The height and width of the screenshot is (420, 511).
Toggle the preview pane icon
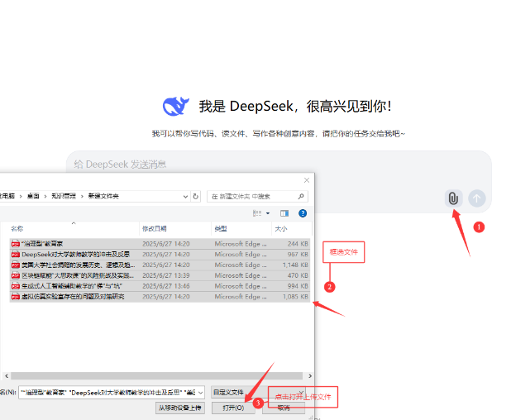tap(284, 213)
